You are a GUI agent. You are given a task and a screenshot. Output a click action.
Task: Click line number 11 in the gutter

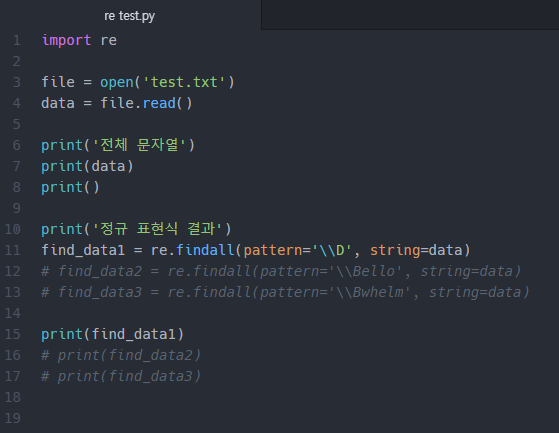pos(12,250)
